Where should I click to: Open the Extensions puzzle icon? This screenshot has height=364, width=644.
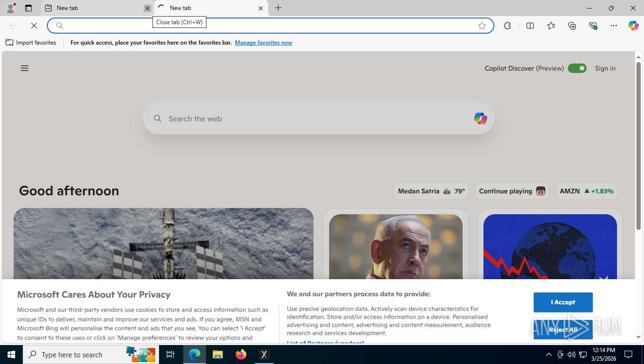coord(508,26)
